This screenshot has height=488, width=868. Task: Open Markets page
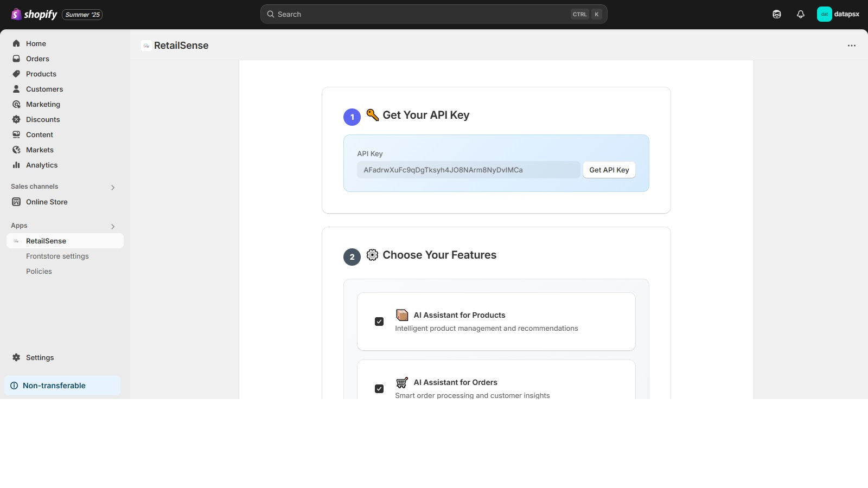(65, 150)
